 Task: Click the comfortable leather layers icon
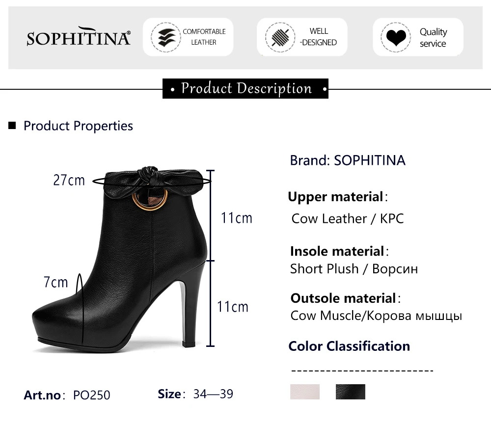[166, 37]
